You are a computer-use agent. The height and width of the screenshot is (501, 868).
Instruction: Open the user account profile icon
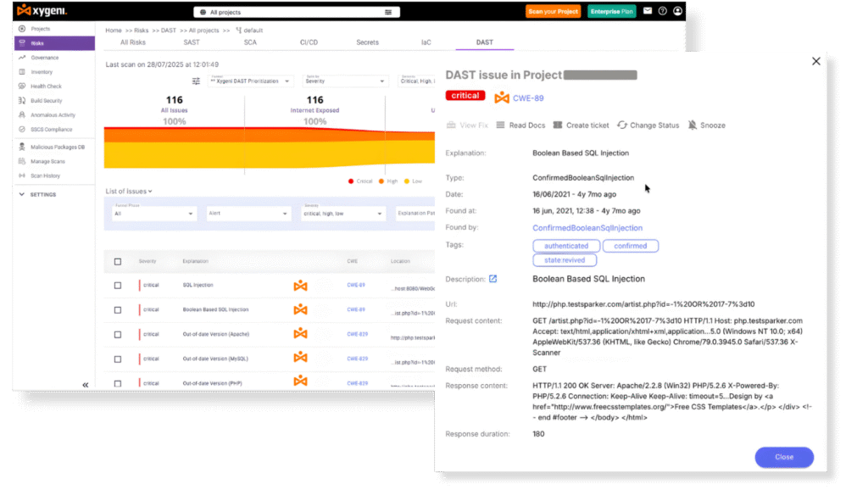coord(677,11)
